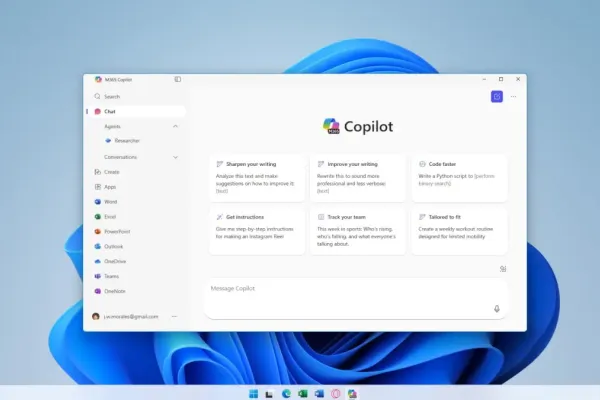The height and width of the screenshot is (400, 600).
Task: Open Apps in the sidebar
Action: [x=138, y=187]
